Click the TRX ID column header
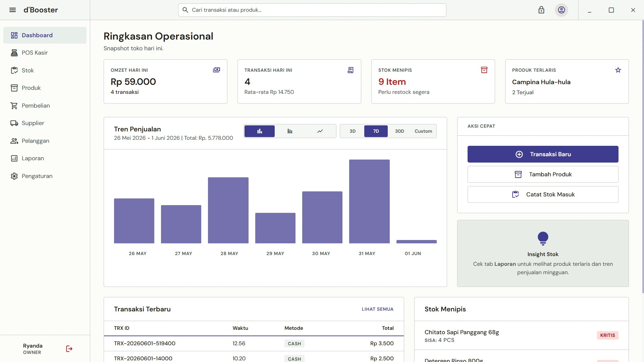The image size is (644, 362). 122,328
